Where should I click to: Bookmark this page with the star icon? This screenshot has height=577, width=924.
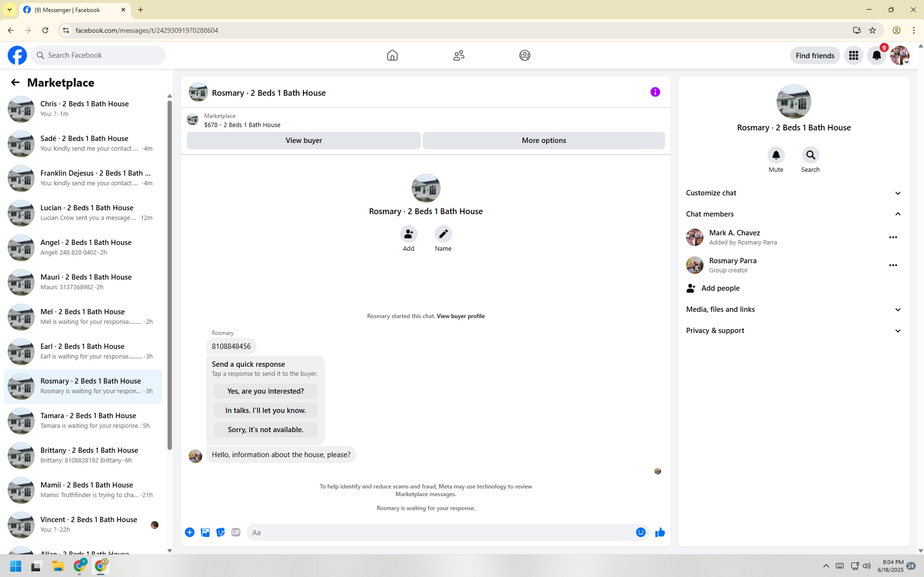[872, 30]
